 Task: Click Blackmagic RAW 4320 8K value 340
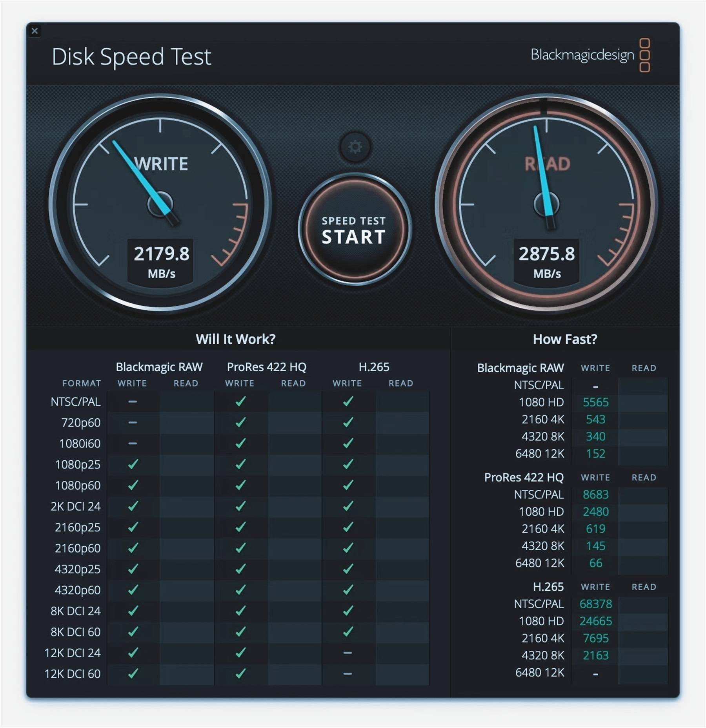pos(595,436)
